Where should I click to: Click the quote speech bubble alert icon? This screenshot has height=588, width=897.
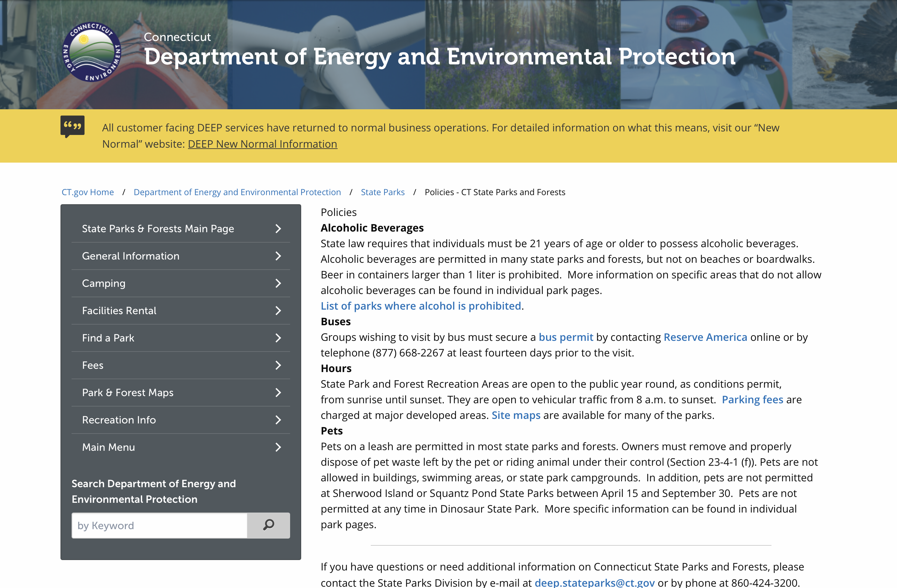(x=72, y=126)
